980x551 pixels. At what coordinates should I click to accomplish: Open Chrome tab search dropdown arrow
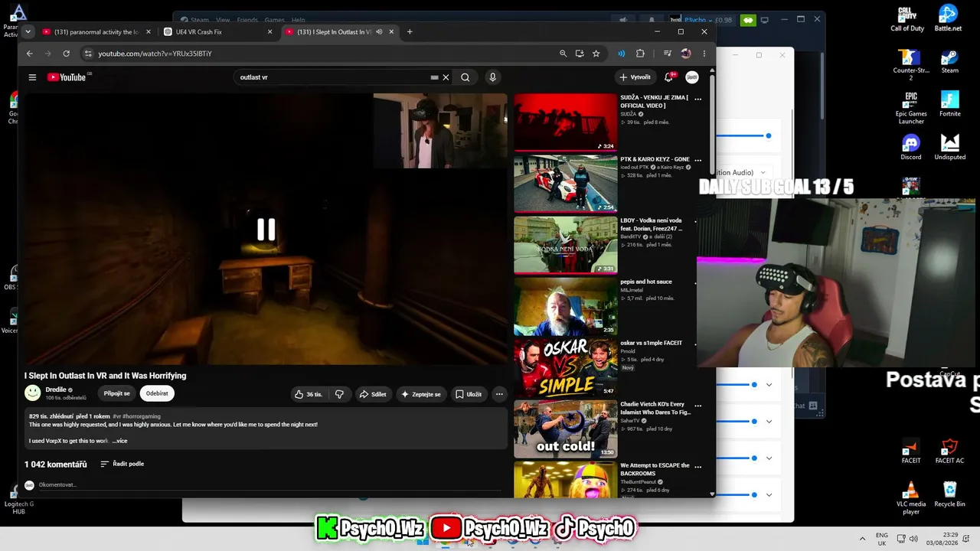pos(28,31)
